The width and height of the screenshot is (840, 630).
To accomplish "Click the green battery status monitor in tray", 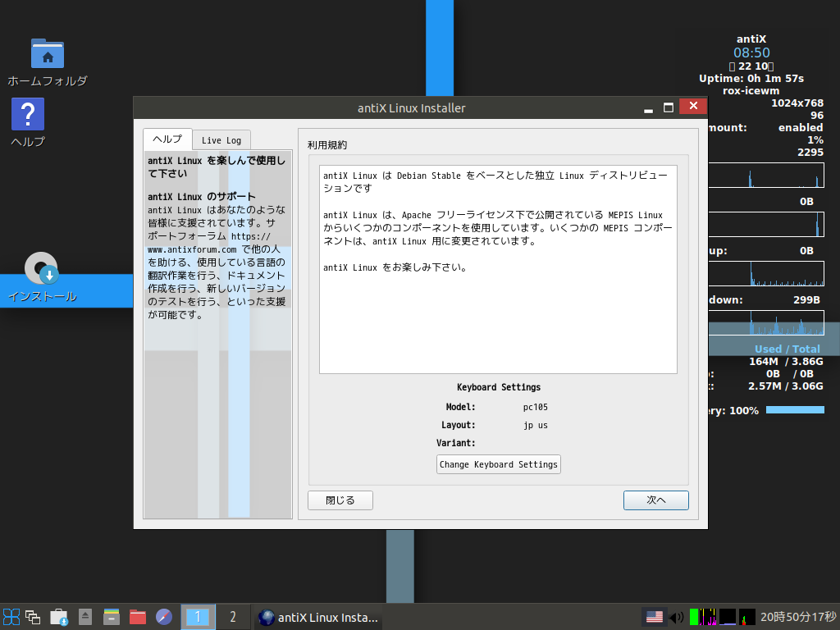I will point(694,617).
